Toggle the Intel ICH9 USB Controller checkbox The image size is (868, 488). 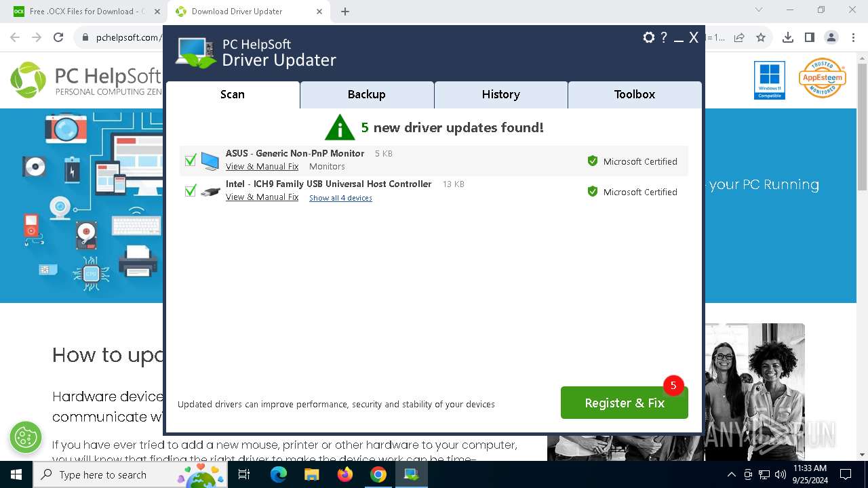(191, 191)
